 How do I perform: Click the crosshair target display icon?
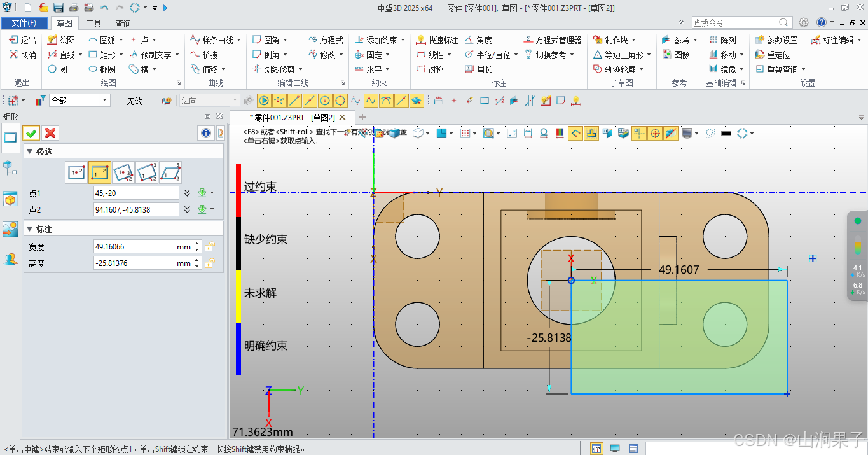[656, 133]
